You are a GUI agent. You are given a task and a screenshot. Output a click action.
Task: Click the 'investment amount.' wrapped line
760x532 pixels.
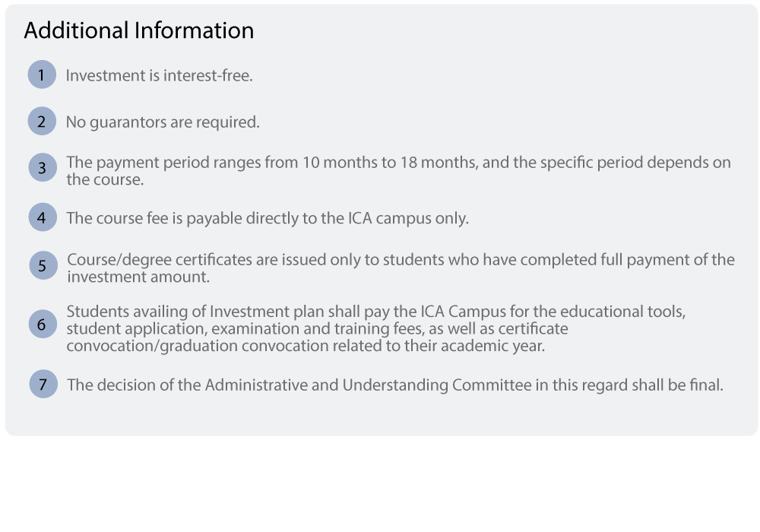[x=138, y=277]
